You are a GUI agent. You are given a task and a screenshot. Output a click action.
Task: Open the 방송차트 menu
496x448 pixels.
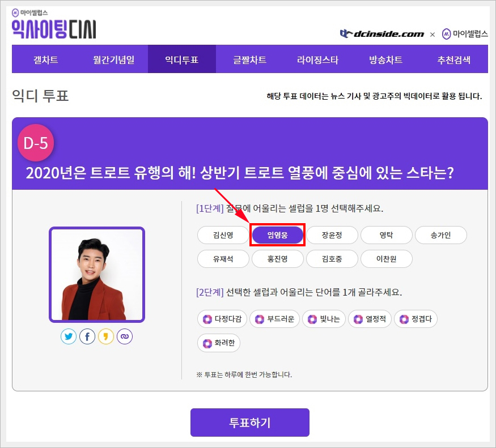(x=385, y=59)
